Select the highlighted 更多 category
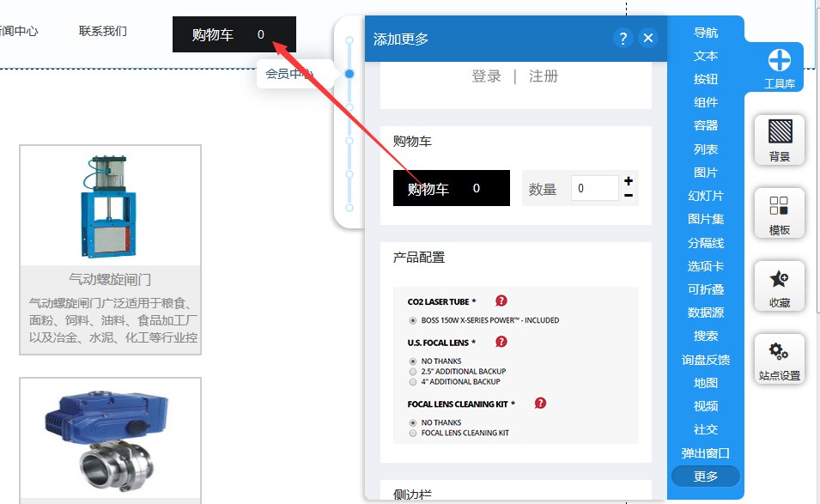Image resolution: width=820 pixels, height=504 pixels. (706, 477)
